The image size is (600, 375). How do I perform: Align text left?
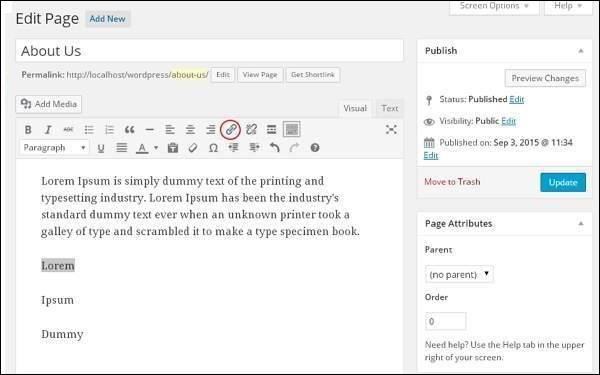[x=170, y=130]
